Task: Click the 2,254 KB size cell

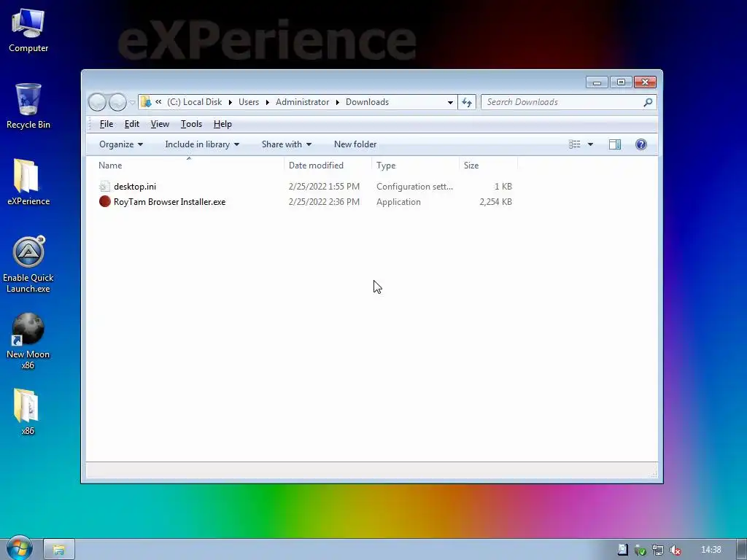Action: (495, 202)
